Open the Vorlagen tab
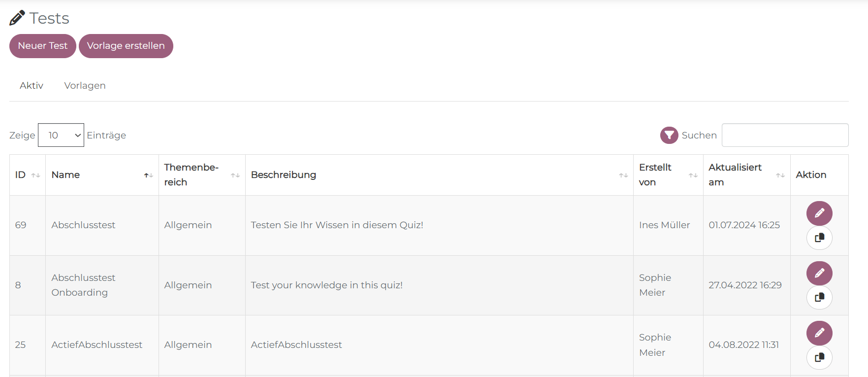Viewport: 868px width, 377px height. (85, 86)
